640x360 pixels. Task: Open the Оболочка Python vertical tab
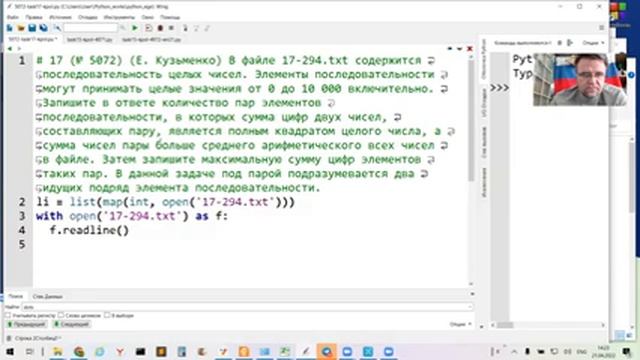[484, 59]
